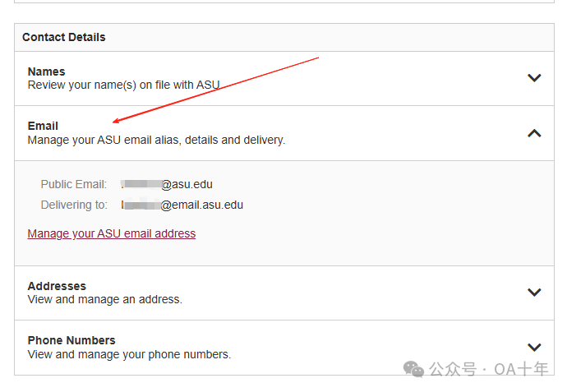This screenshot has width=567, height=392.
Task: Click the Public Email label
Action: (x=74, y=184)
